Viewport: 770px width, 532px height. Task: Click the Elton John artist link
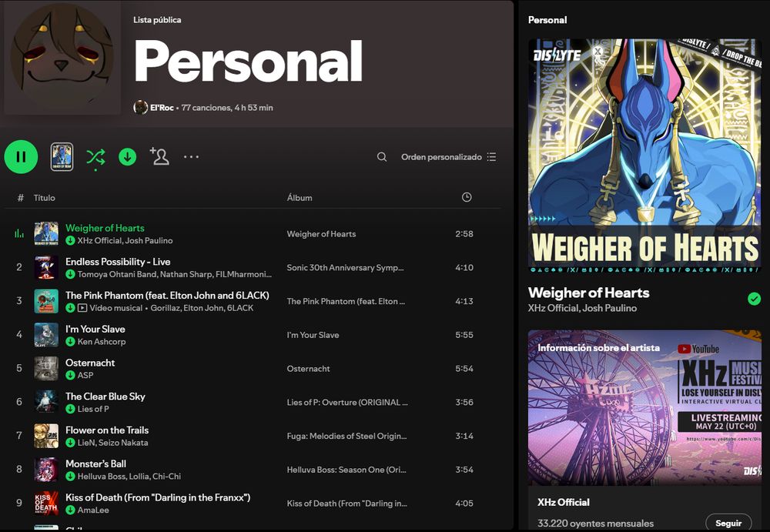203,308
